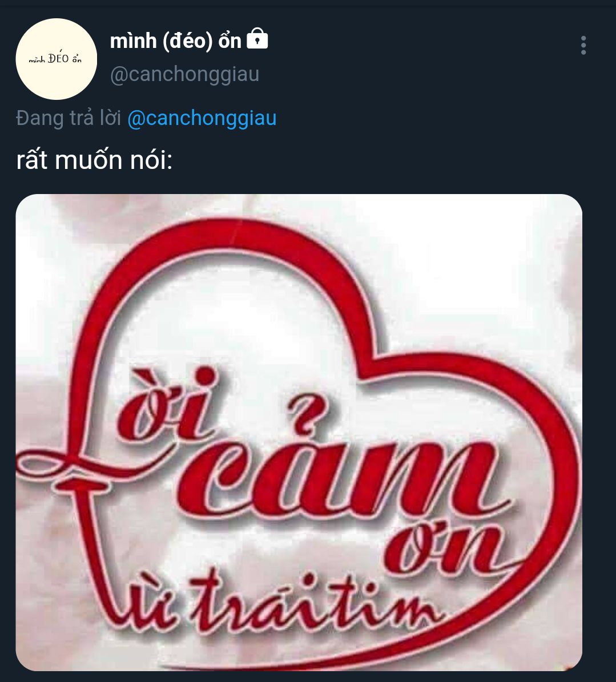Click the protected account lock icon
Viewport: 616px width, 682px height.
(x=257, y=40)
